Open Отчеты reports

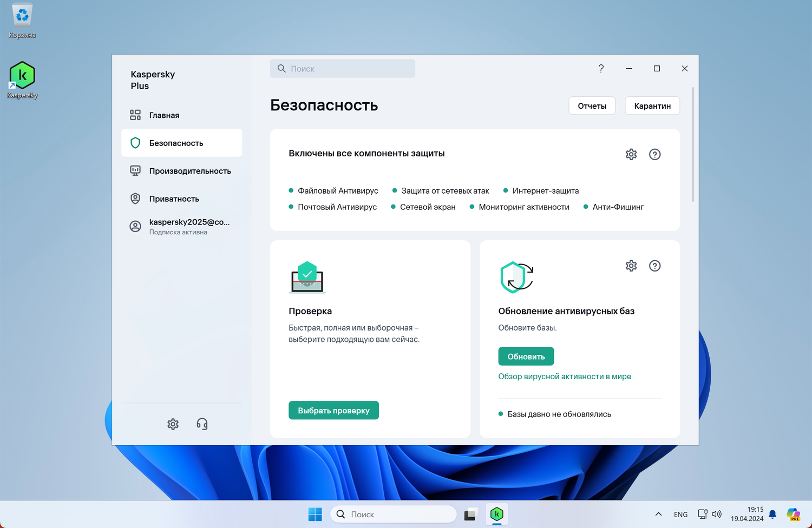pos(592,106)
